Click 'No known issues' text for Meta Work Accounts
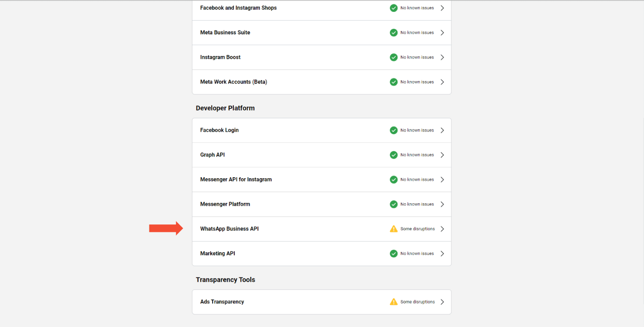This screenshot has height=327, width=644. point(417,82)
